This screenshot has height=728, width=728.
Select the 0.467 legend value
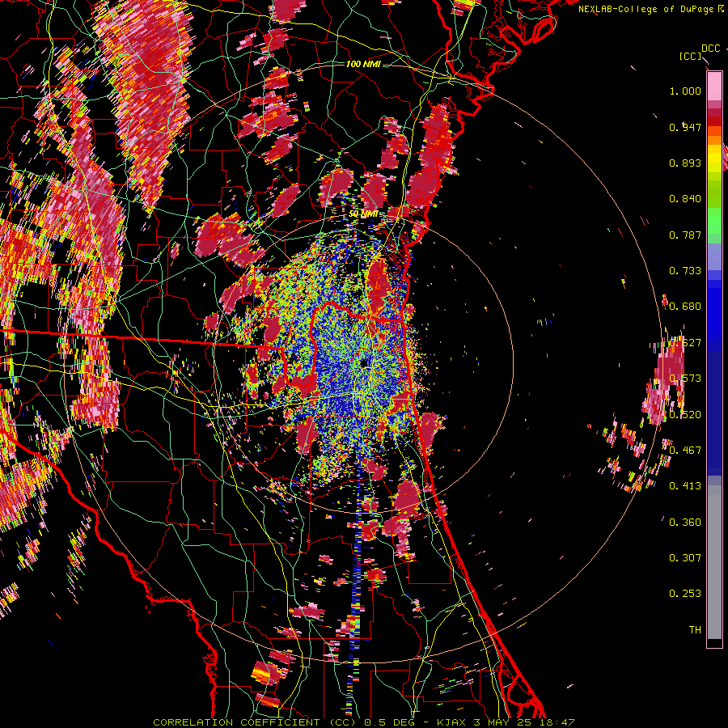(x=685, y=451)
